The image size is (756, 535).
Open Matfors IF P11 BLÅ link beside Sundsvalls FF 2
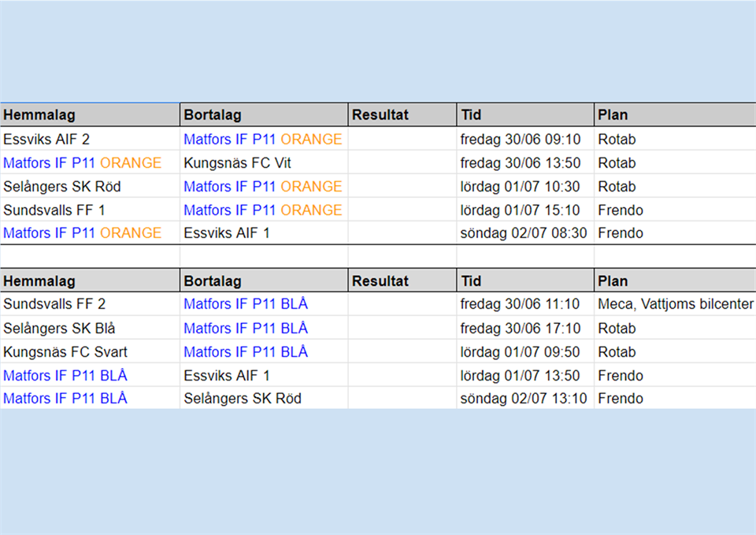pyautogui.click(x=246, y=304)
